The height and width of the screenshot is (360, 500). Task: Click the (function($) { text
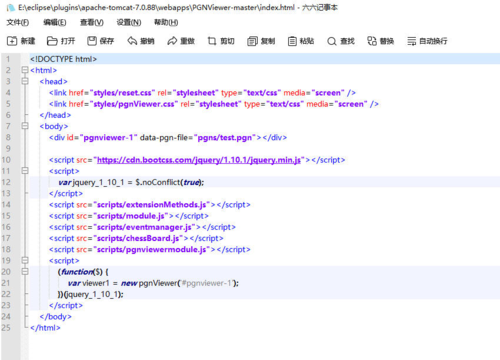83,272
